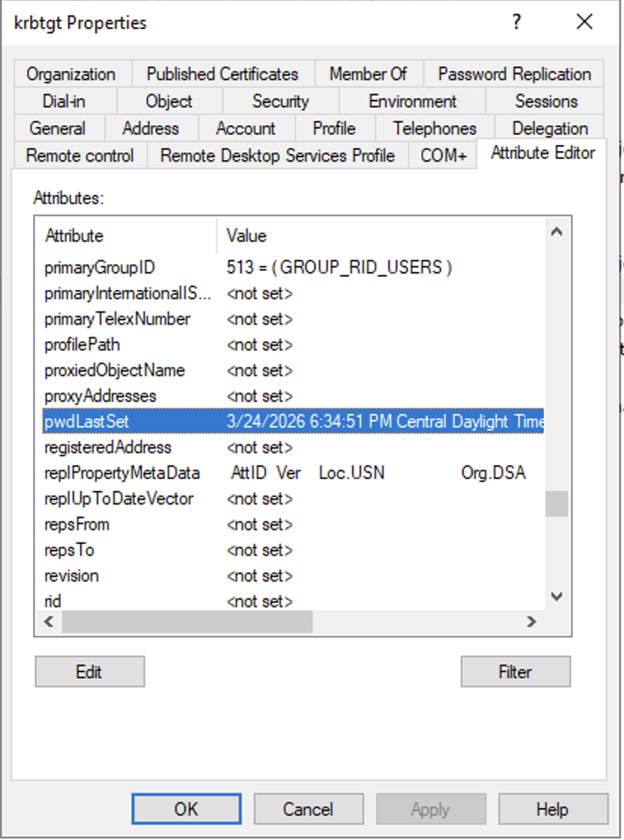Click the Cancel button
Viewport: 624px width, 840px height.
(308, 809)
